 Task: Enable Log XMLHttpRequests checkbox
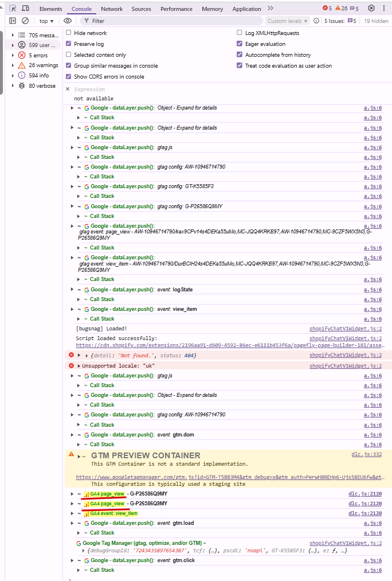coord(240,33)
